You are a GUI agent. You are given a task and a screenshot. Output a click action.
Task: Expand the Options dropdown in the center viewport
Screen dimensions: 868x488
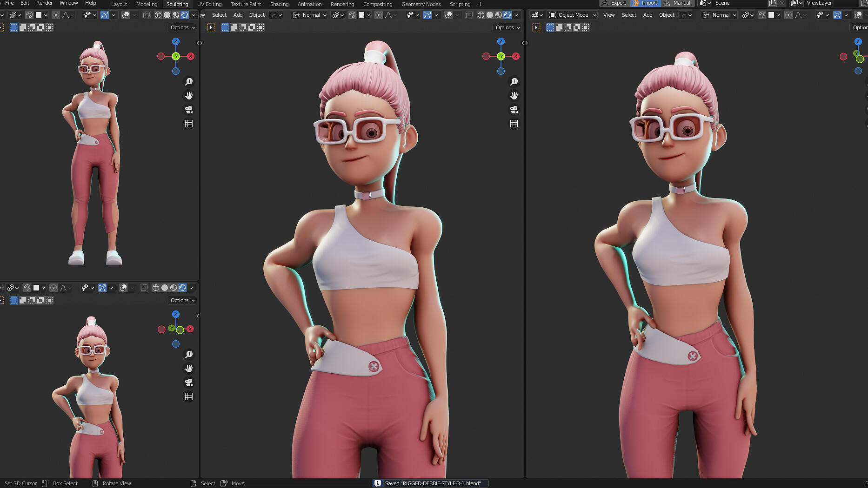point(507,27)
